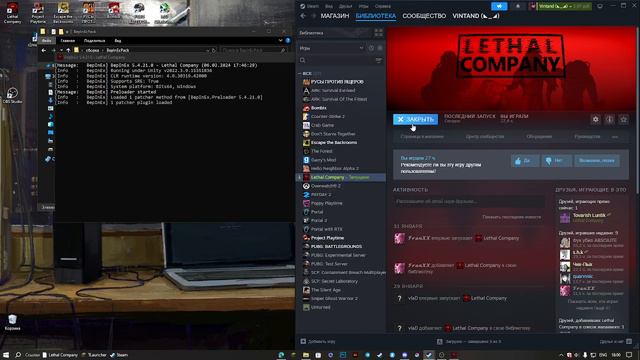Open the Главная tab in File Explorer
The image size is (640, 360).
coord(68,41)
